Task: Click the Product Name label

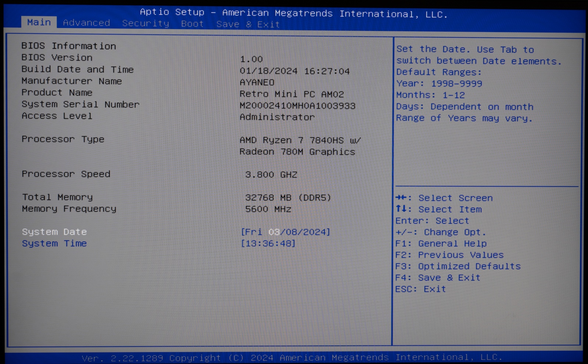Action: click(57, 93)
